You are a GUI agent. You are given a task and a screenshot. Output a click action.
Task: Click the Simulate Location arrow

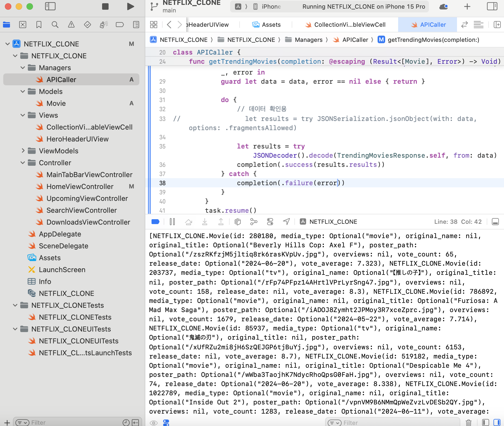point(286,222)
